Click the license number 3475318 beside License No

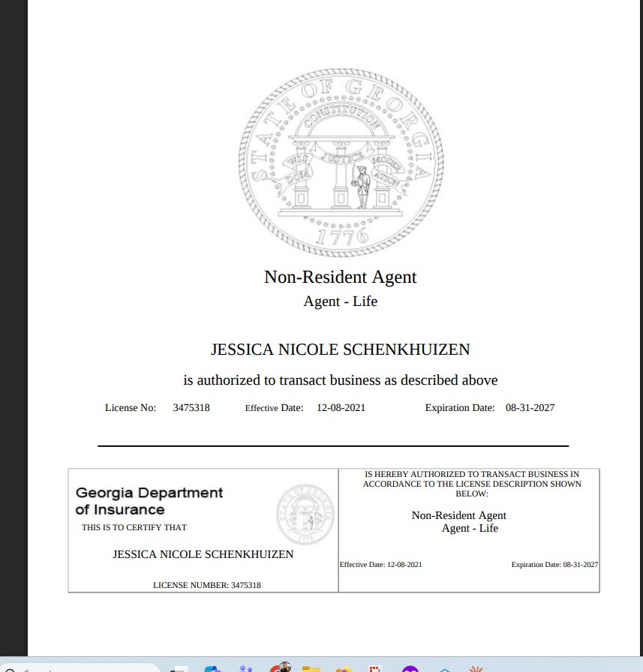(191, 407)
